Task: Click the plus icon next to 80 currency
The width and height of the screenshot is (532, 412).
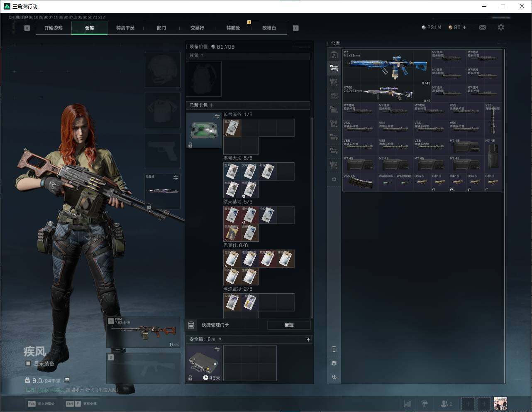Action: [x=464, y=27]
